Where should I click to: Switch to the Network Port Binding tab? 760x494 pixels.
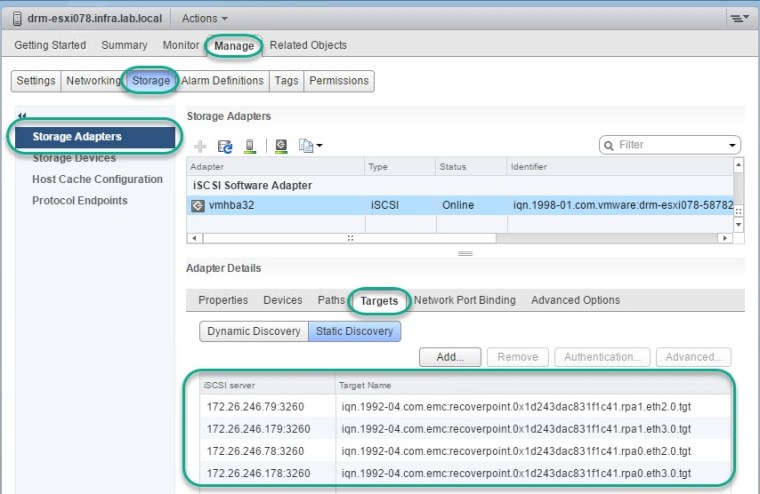pos(465,300)
